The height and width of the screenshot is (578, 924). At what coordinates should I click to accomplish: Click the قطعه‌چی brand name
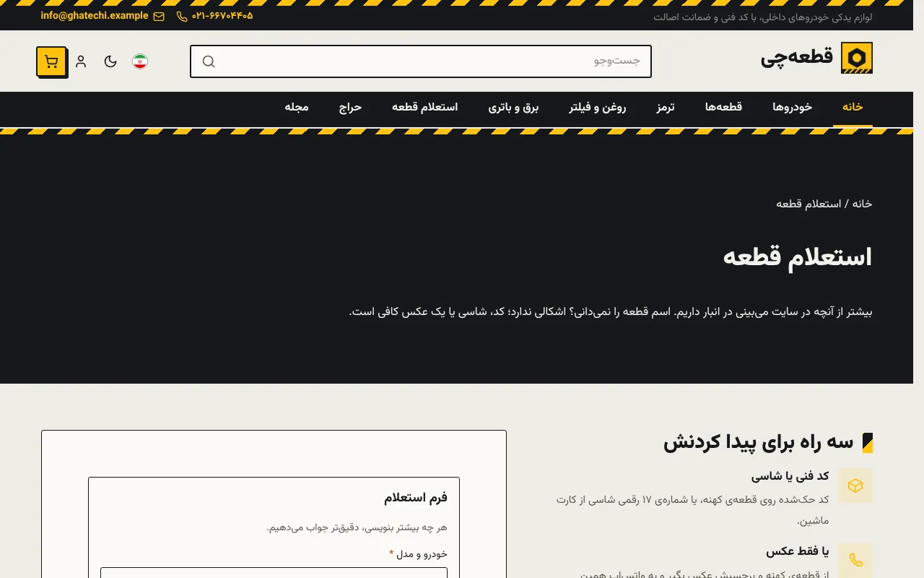click(x=796, y=57)
